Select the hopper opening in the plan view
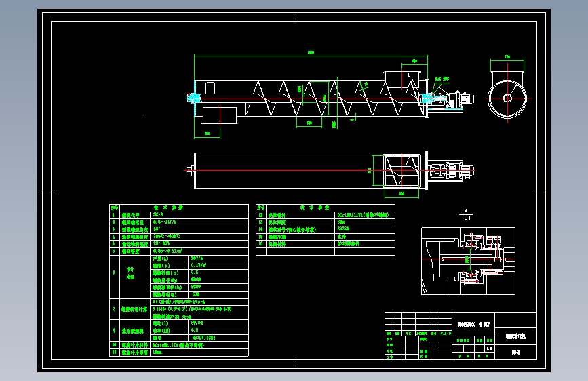 [401, 171]
